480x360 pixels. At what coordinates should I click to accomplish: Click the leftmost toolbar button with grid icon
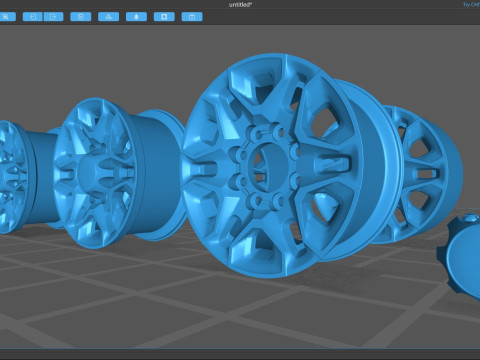(x=7, y=17)
